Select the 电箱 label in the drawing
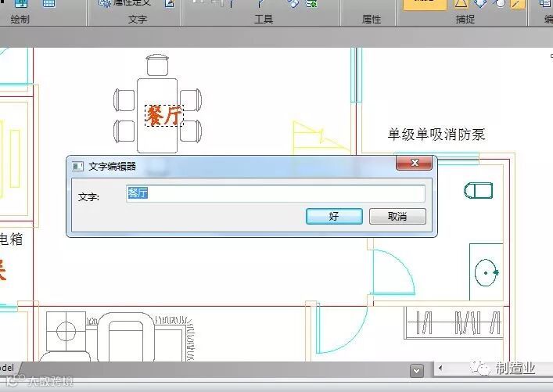Viewport: 553px width, 392px height. pyautogui.click(x=11, y=239)
